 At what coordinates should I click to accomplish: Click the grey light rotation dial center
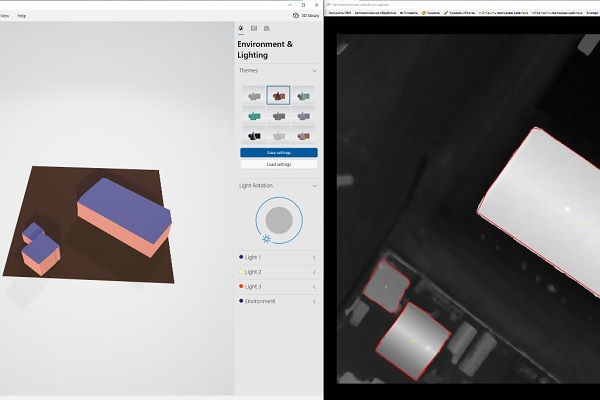pyautogui.click(x=279, y=220)
